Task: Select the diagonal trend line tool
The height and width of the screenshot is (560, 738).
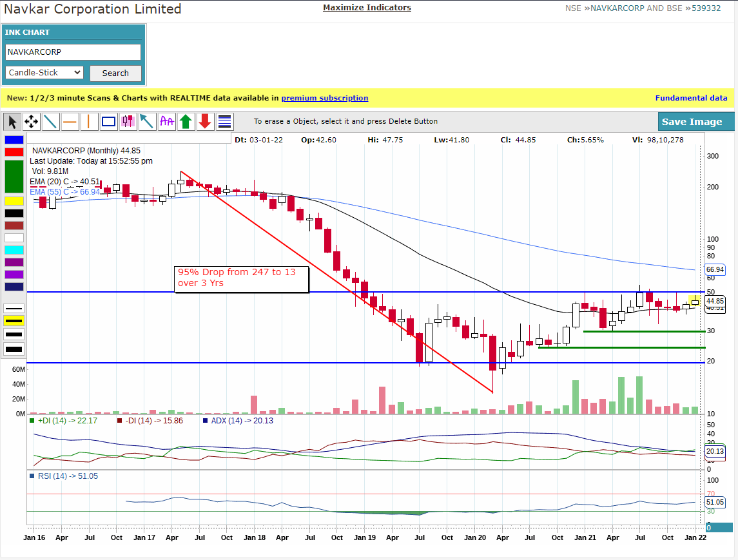Action: tap(50, 122)
